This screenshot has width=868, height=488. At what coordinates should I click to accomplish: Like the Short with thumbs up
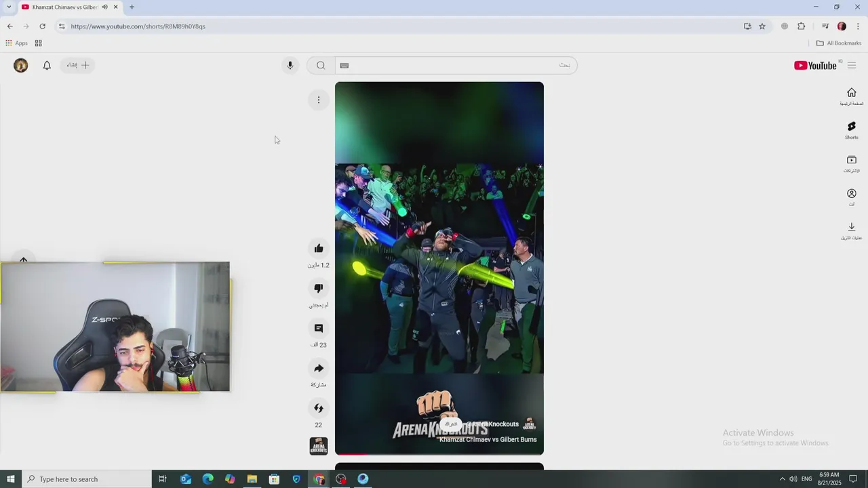[319, 248]
